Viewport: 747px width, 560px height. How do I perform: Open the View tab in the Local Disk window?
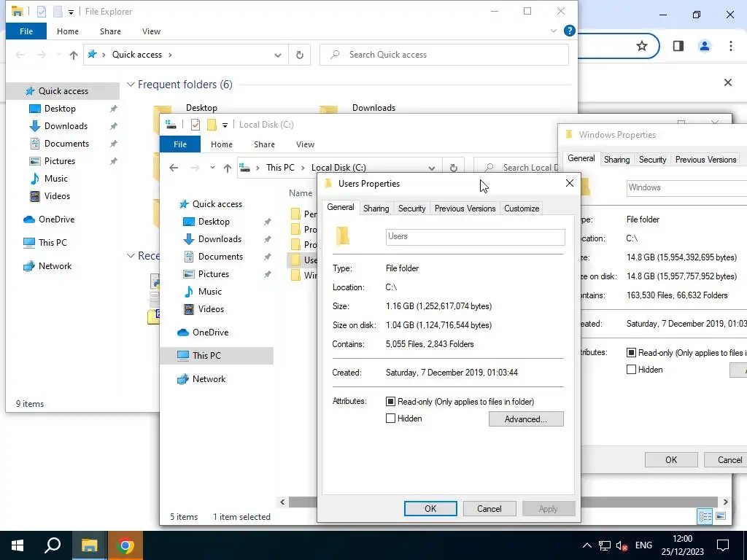305,145
